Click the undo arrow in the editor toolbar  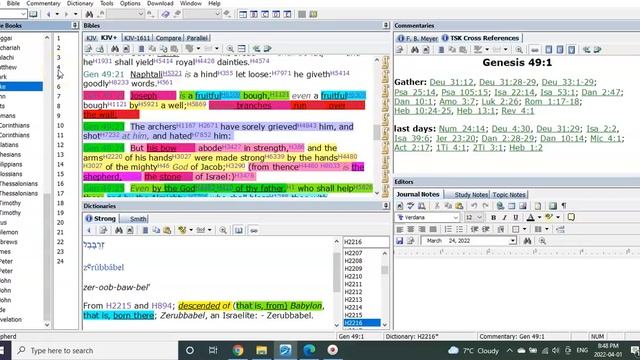pyautogui.click(x=474, y=206)
